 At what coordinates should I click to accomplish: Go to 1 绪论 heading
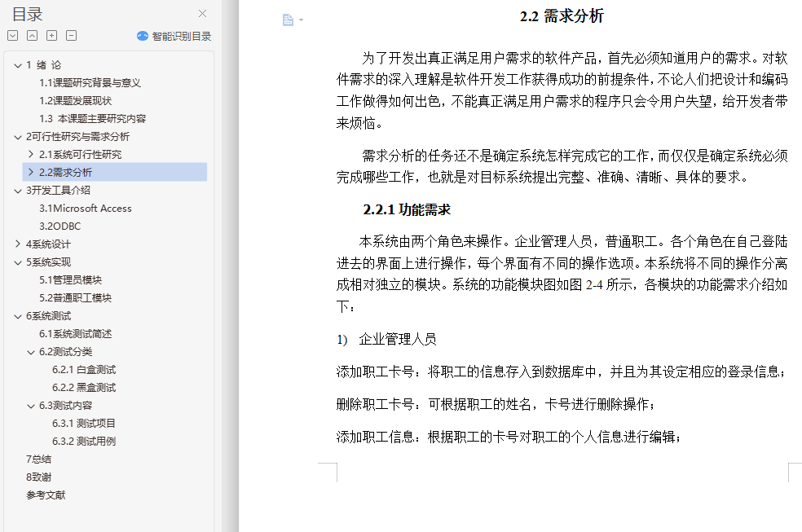(44, 65)
